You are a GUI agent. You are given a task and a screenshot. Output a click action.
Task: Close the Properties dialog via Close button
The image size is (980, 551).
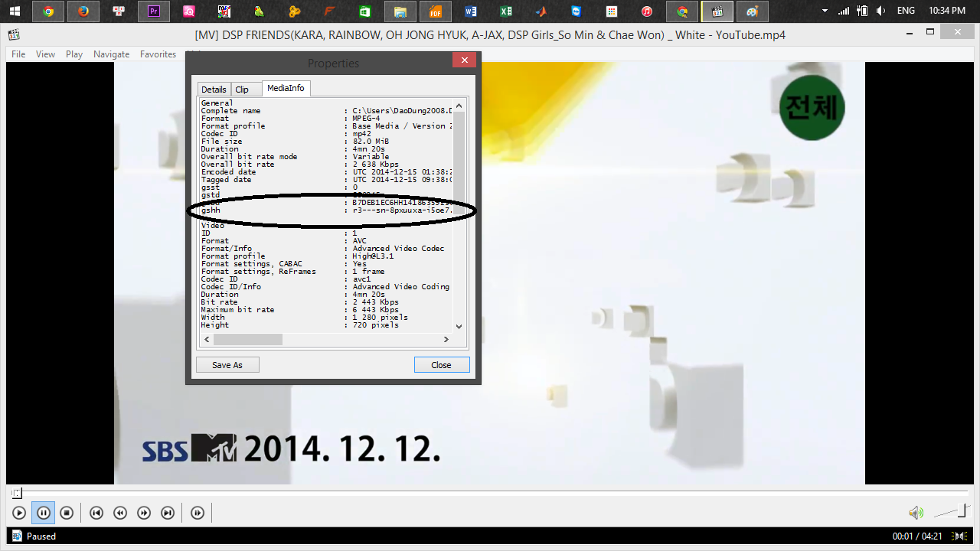coord(442,365)
